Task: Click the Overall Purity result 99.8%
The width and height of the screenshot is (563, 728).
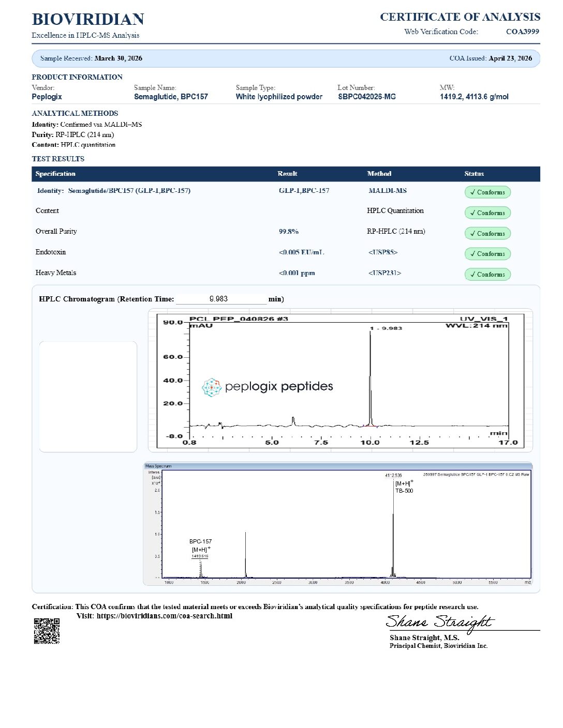Action: point(289,232)
